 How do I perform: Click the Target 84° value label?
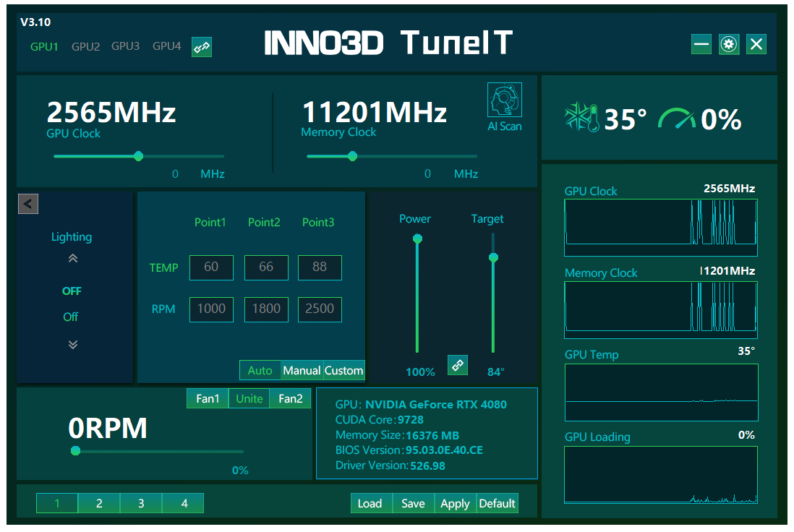496,372
